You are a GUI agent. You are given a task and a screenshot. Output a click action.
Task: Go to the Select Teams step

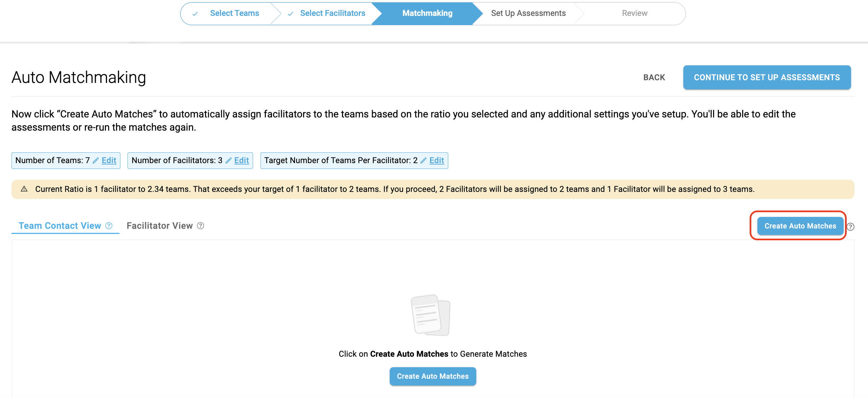point(234,13)
